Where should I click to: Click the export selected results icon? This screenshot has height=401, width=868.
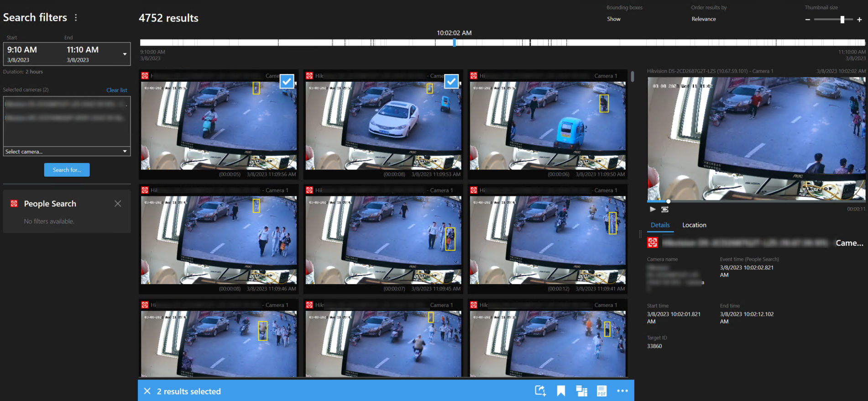tap(540, 391)
